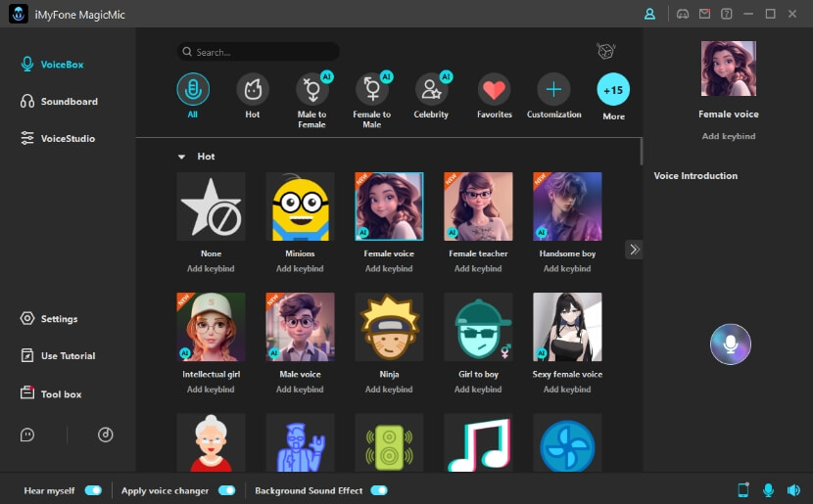Viewport: 813px width, 504px height.
Task: Open Use Tutorial in the sidebar
Action: click(x=58, y=356)
